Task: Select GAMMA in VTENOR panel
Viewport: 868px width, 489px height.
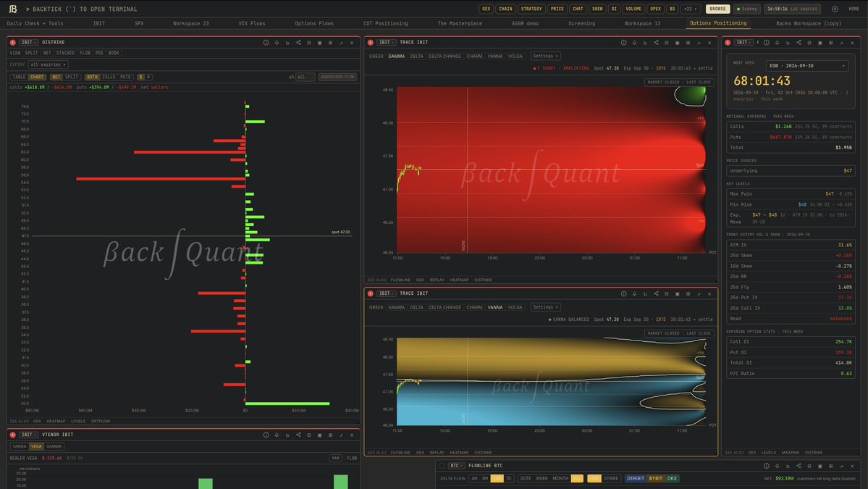Action: click(x=54, y=446)
